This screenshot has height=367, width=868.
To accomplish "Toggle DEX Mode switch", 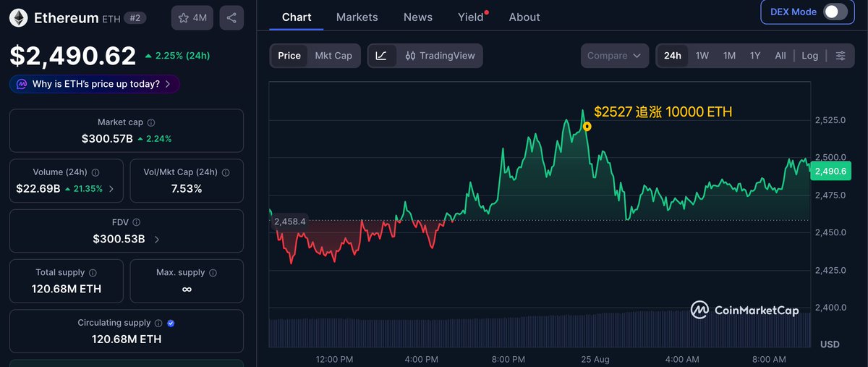I will pos(835,12).
